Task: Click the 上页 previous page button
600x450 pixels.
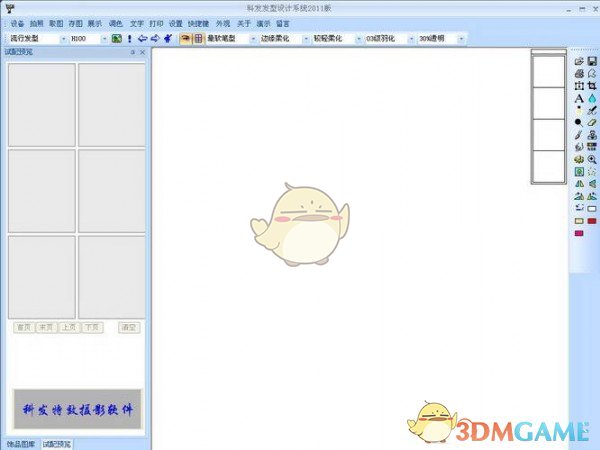Action: [69, 328]
